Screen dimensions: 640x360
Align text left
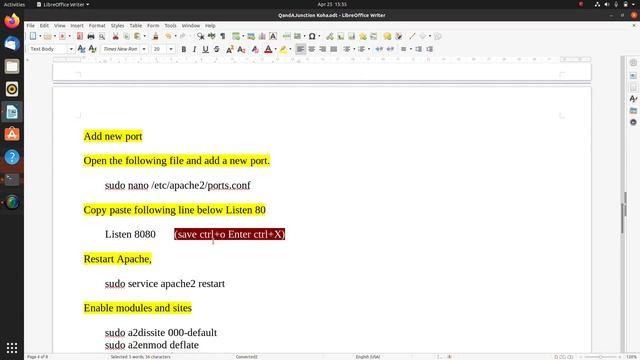(300, 49)
